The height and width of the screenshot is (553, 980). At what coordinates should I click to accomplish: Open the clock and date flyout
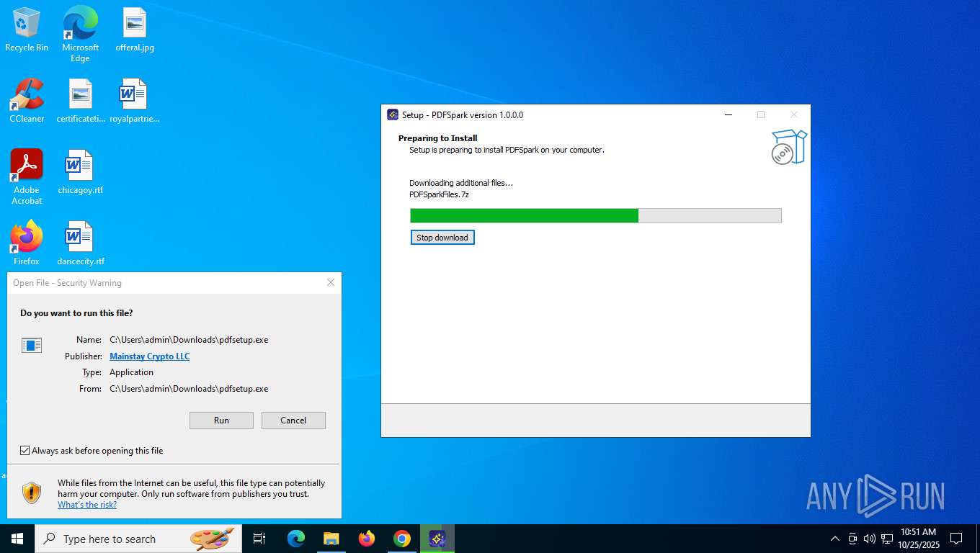[x=918, y=539]
